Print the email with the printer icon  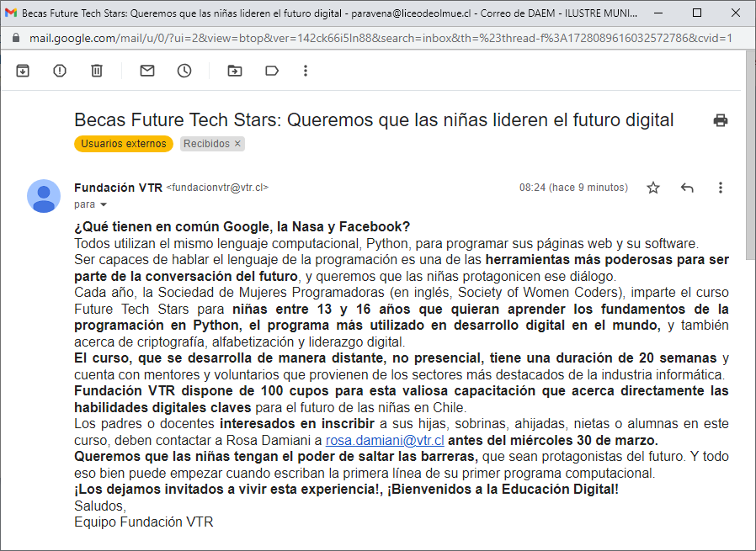click(x=721, y=120)
